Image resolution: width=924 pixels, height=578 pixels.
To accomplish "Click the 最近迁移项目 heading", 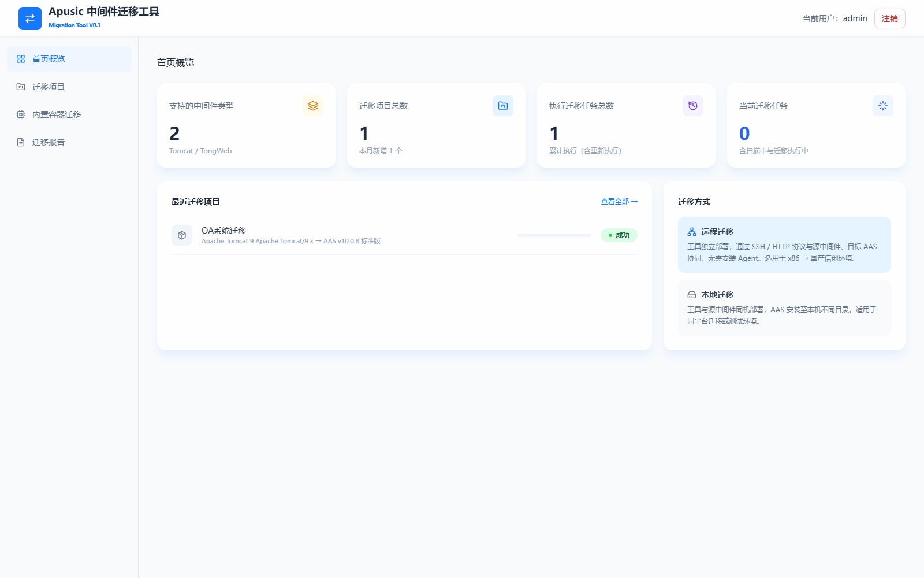I will click(196, 202).
